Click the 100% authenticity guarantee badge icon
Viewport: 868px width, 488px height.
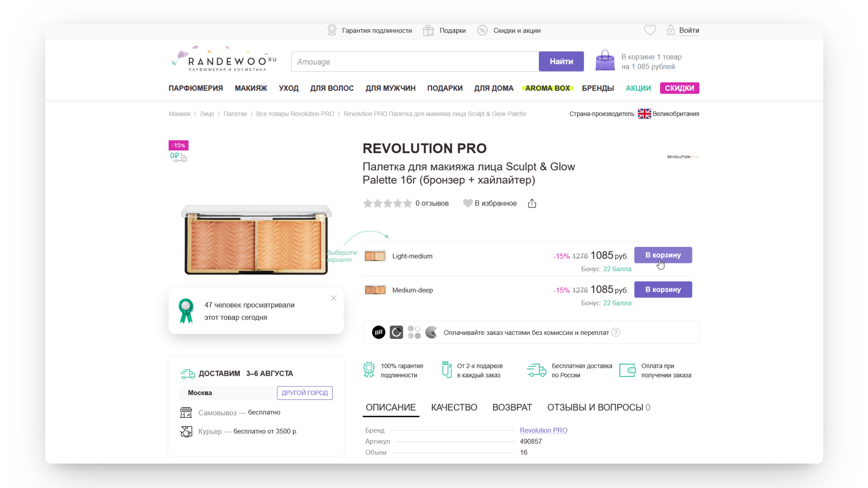(369, 370)
